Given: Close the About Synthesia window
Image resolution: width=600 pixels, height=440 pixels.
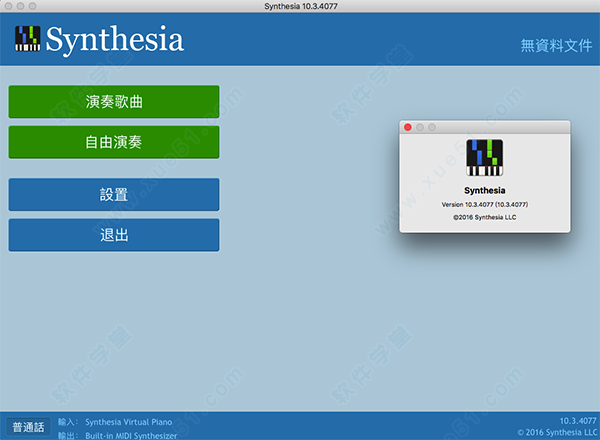Looking at the screenshot, I should click(x=408, y=127).
